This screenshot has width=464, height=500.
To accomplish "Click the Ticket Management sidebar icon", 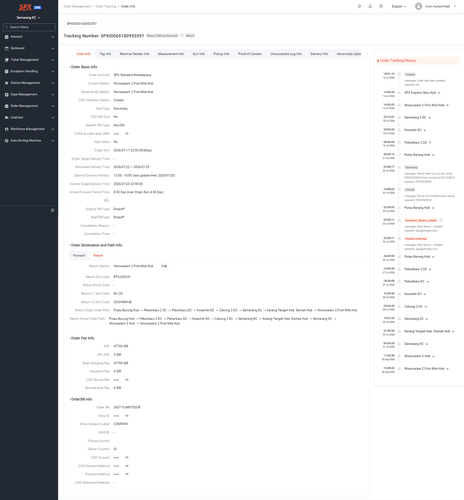I will pos(6,60).
